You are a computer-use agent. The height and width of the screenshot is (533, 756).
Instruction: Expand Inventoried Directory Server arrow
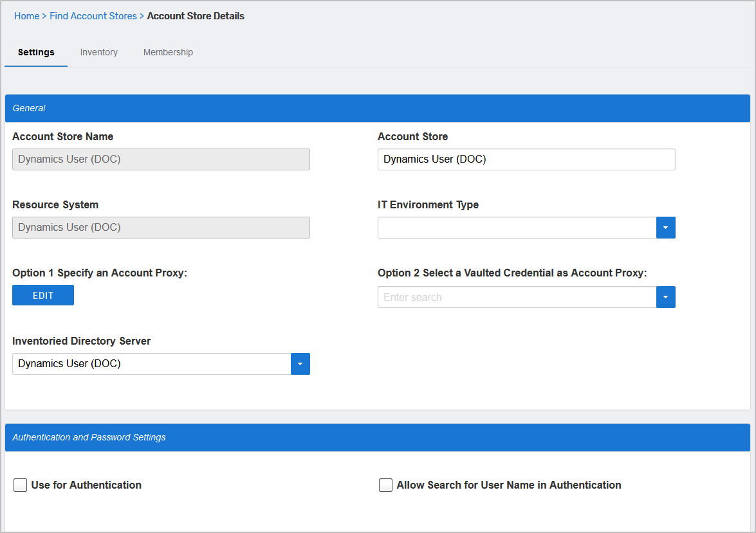(300, 364)
